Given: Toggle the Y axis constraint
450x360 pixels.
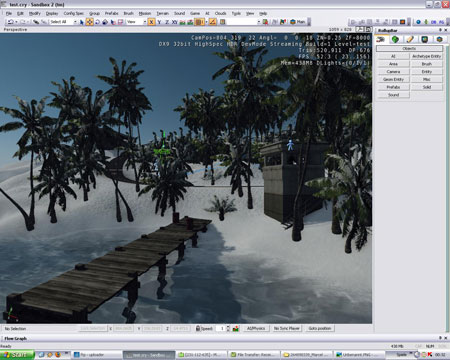Looking at the screenshot, I should click(159, 22).
